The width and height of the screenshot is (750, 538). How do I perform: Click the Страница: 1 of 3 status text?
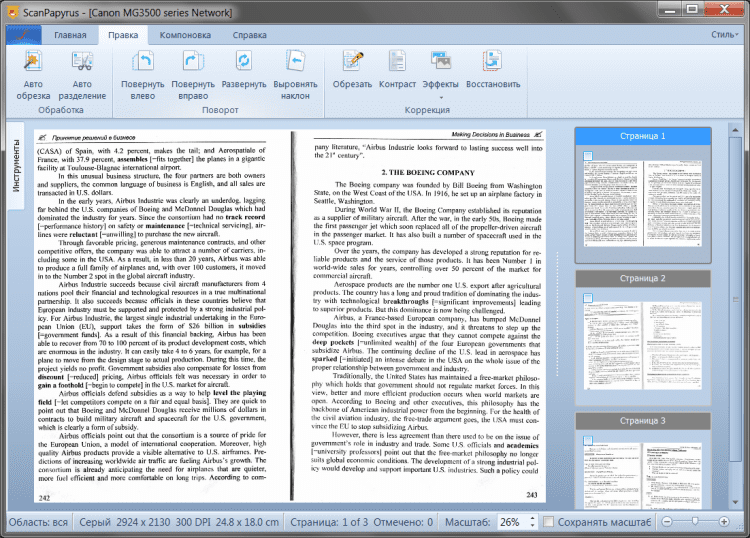pos(329,522)
